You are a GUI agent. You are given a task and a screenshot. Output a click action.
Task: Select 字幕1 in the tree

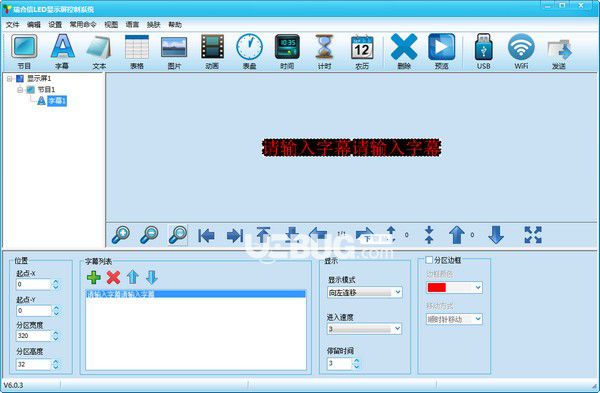pos(57,101)
